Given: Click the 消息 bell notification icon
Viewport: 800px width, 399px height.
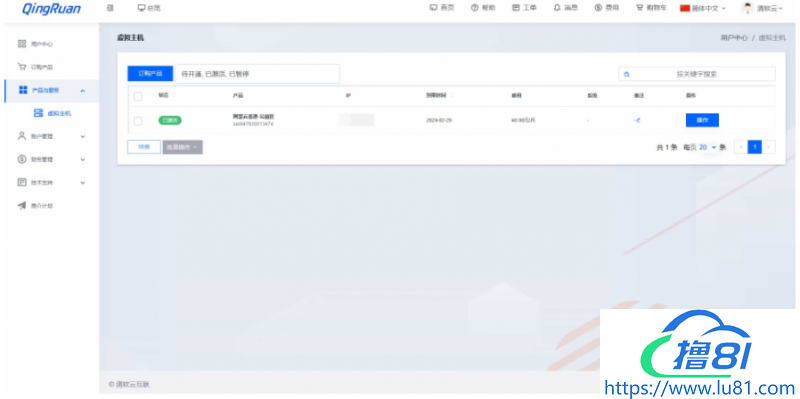Looking at the screenshot, I should [557, 8].
